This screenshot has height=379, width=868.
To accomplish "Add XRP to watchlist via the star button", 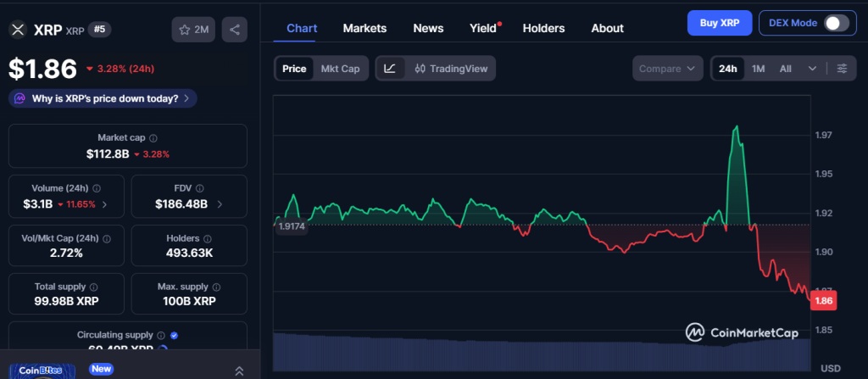I will coord(193,30).
